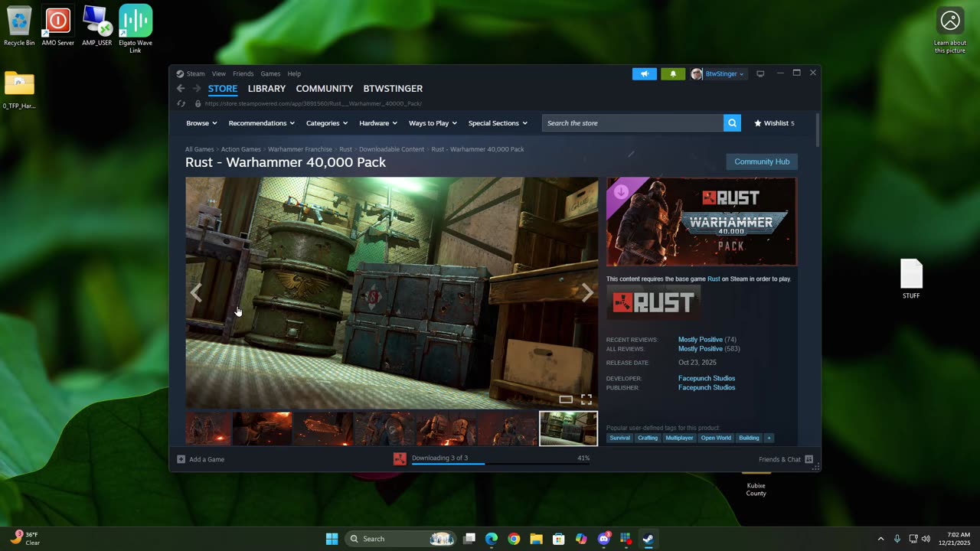The width and height of the screenshot is (980, 551).
Task: Expand the Browse store dropdown
Action: tap(201, 123)
